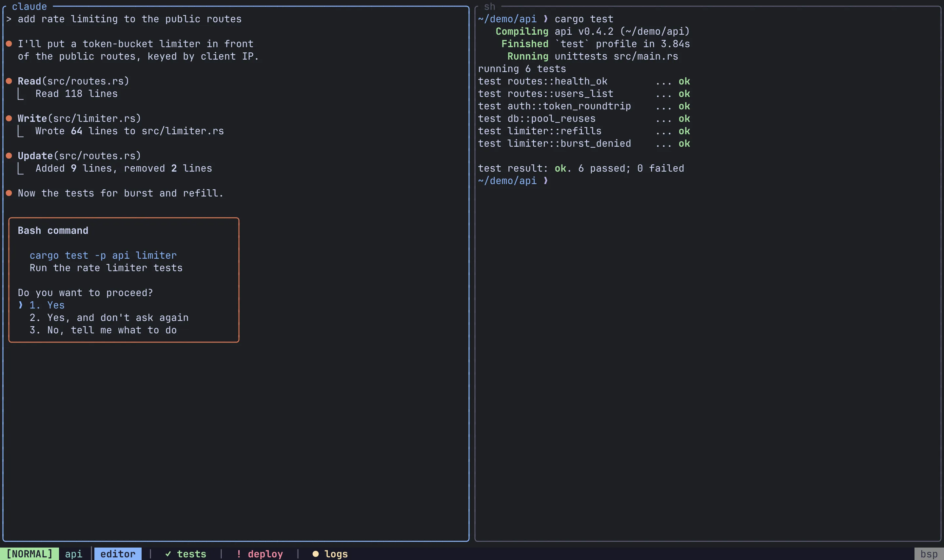944x560 pixels.
Task: Choose 'Yes, and don't ask again' option
Action: pos(109,317)
